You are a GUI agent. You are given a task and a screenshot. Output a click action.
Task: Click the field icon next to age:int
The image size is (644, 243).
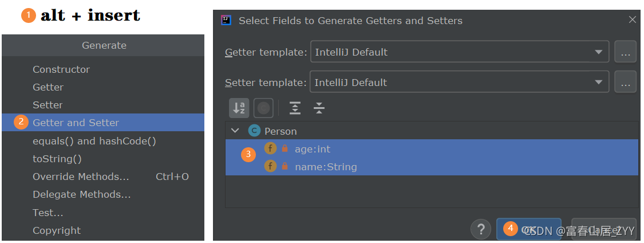270,148
